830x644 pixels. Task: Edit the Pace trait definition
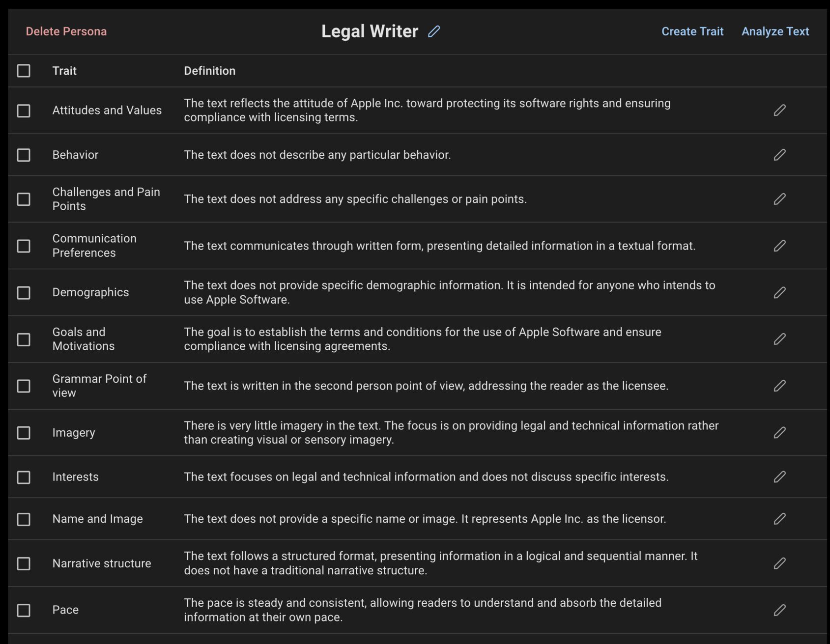780,610
